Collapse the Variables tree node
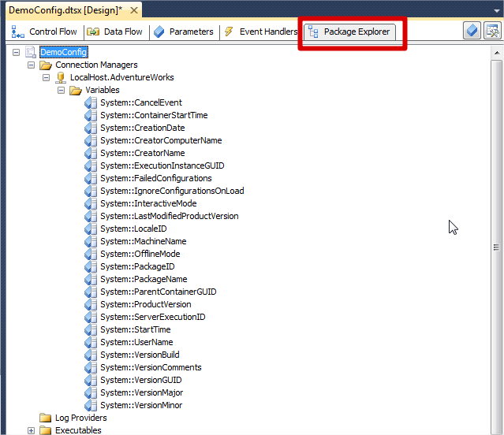 click(x=62, y=90)
